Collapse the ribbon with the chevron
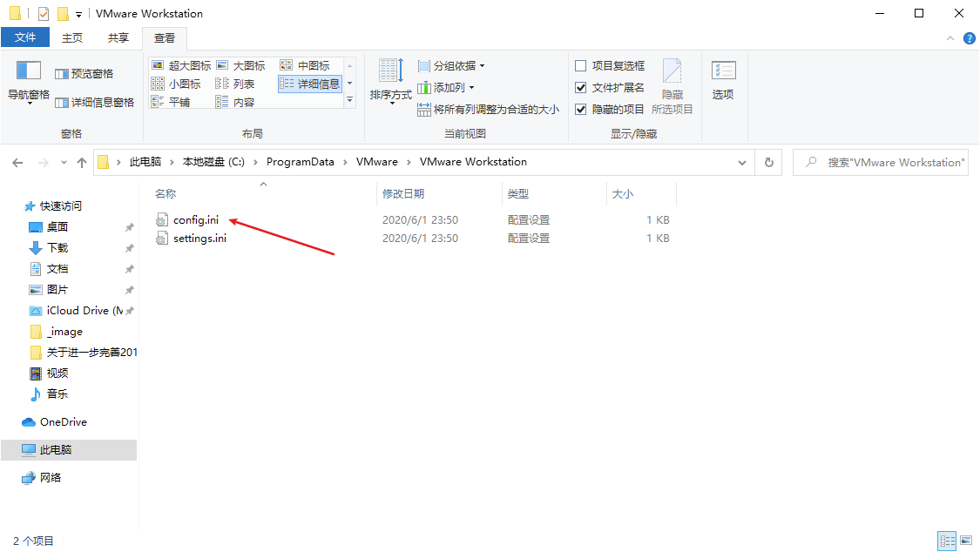 [x=950, y=38]
